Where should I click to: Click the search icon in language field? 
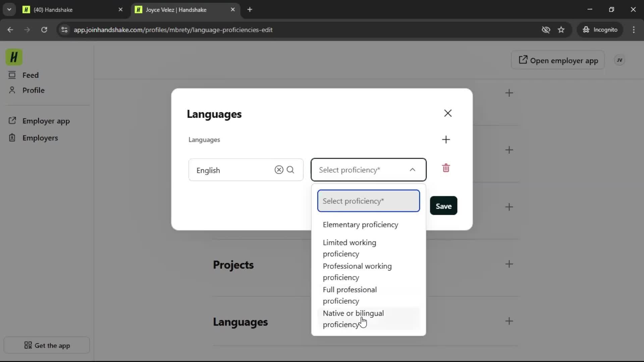(290, 170)
